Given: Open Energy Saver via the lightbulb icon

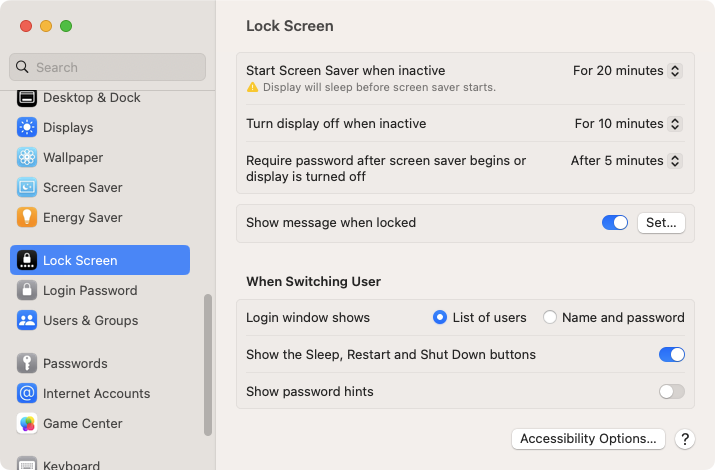Looking at the screenshot, I should point(27,217).
